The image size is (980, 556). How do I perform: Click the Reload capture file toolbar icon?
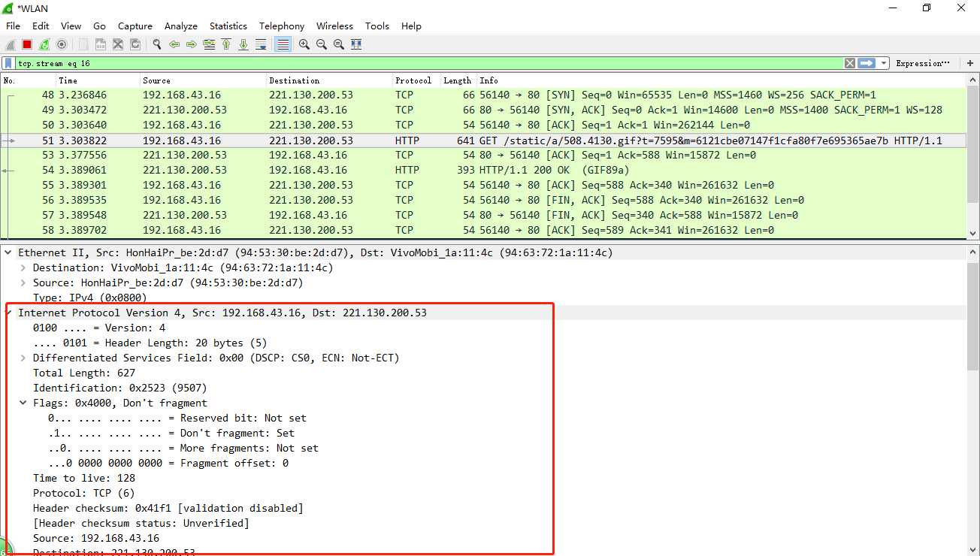click(x=135, y=45)
